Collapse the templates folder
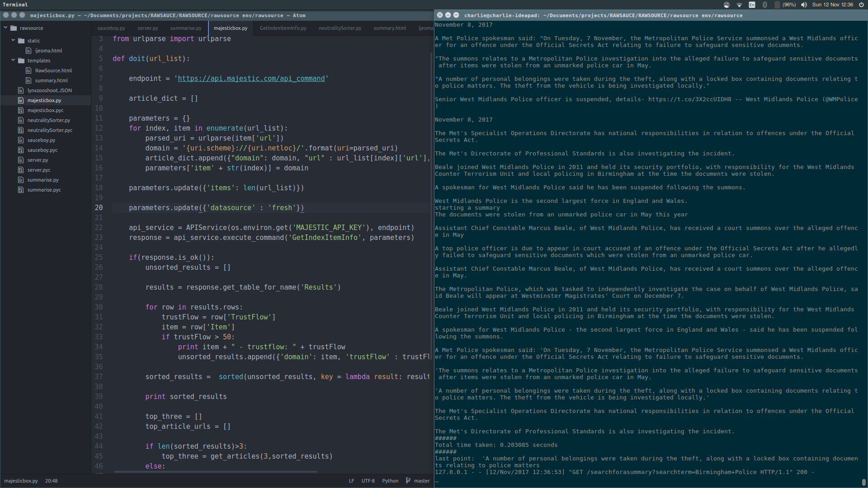This screenshot has width=868, height=488. click(x=13, y=60)
